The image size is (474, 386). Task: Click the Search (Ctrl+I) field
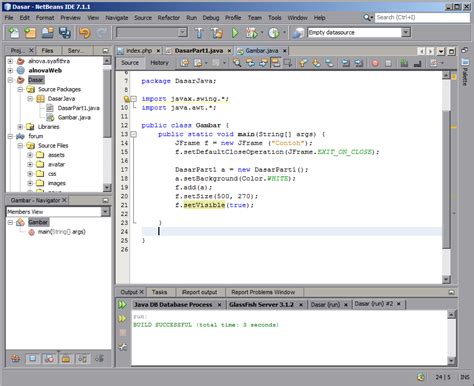(x=422, y=17)
